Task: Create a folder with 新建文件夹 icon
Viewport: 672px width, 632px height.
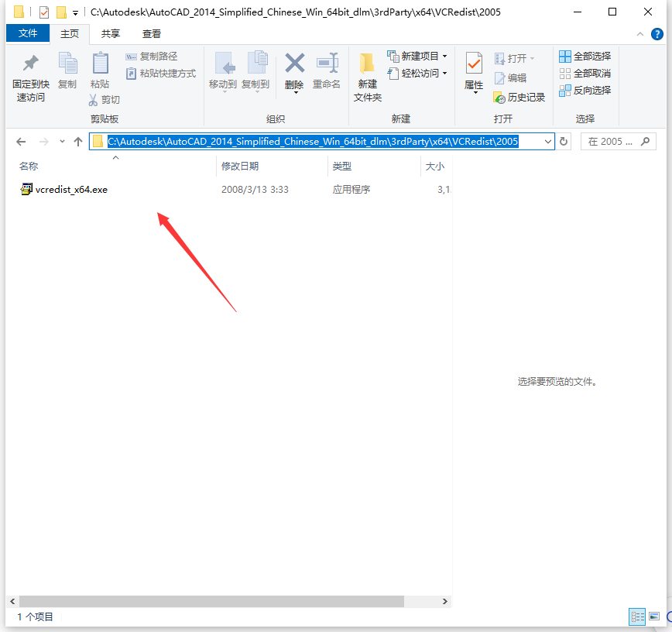Action: pos(367,64)
